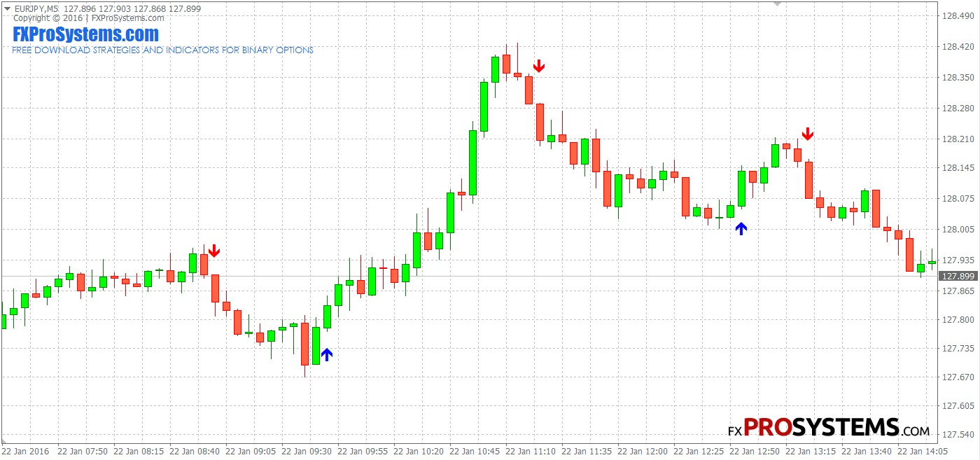Click the EURJPY,M5 symbol title text

click(x=36, y=8)
